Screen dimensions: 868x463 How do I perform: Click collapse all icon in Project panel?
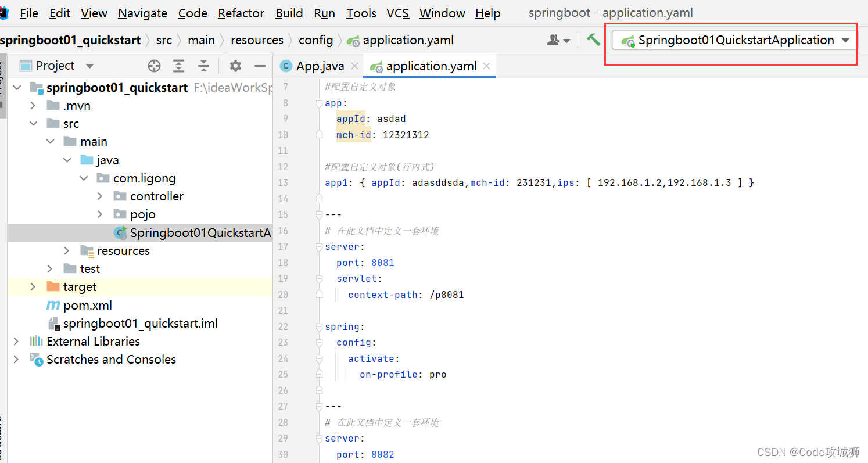point(203,66)
